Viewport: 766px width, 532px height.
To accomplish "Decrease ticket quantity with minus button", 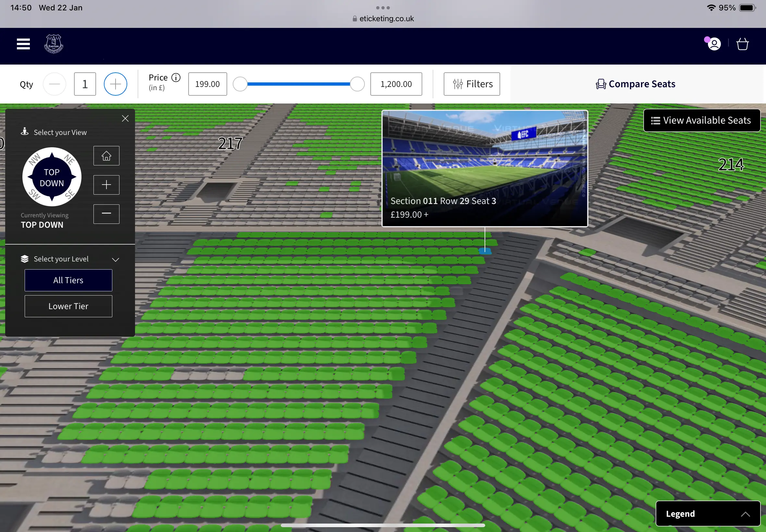I will click(54, 84).
